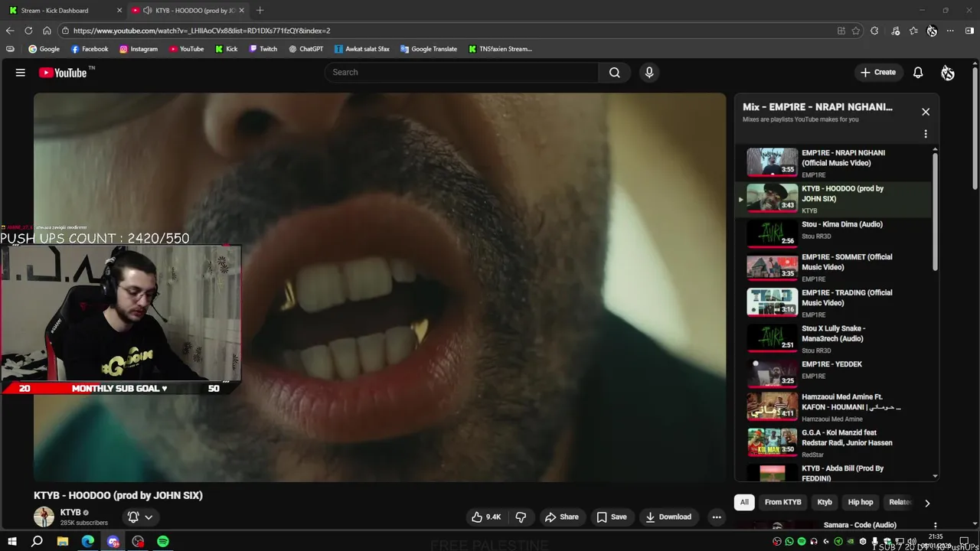Download the video

(668, 517)
